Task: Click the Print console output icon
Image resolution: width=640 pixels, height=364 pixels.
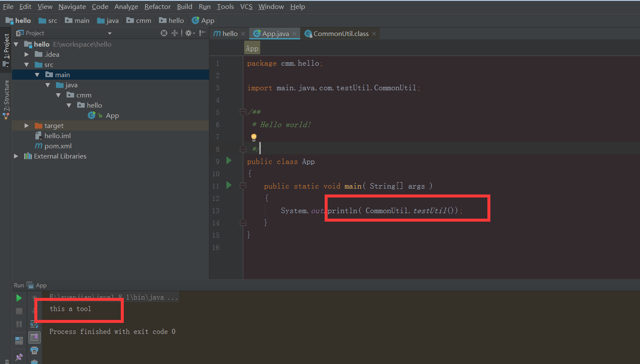Action: click(34, 350)
